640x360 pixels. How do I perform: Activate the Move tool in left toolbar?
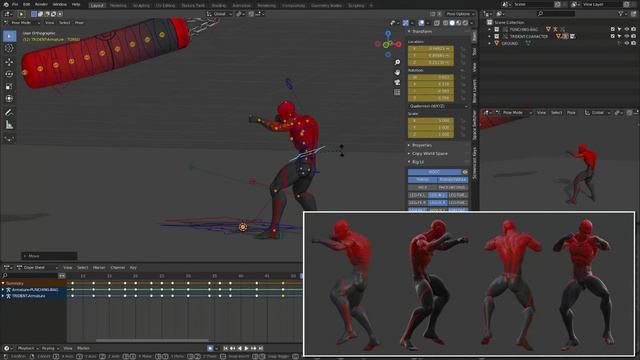(9, 62)
